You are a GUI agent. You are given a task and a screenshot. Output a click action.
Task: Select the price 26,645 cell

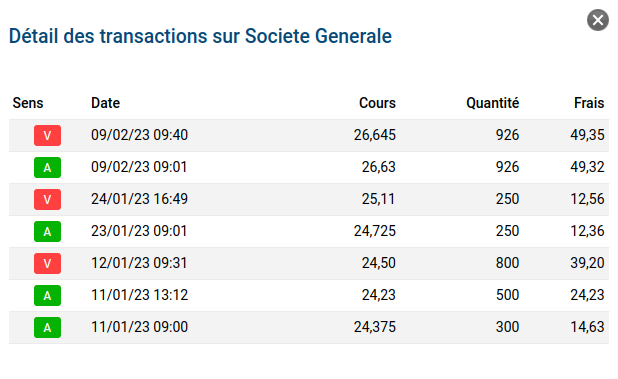[x=374, y=135]
